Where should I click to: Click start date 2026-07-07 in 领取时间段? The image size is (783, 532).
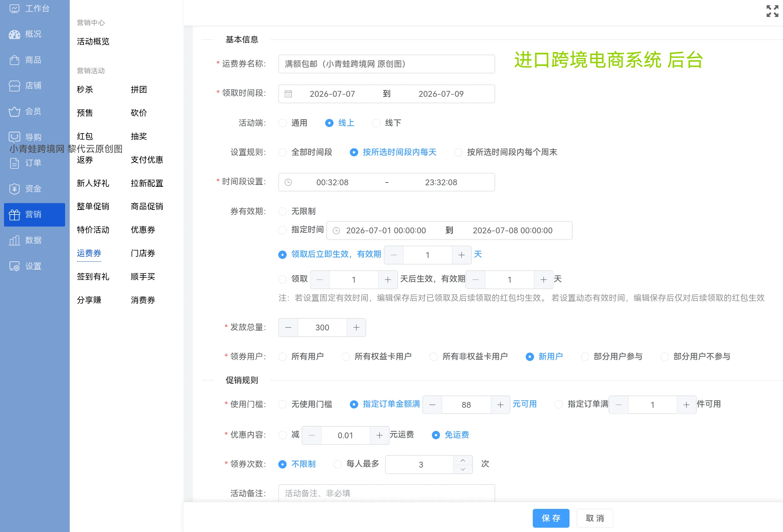[332, 94]
